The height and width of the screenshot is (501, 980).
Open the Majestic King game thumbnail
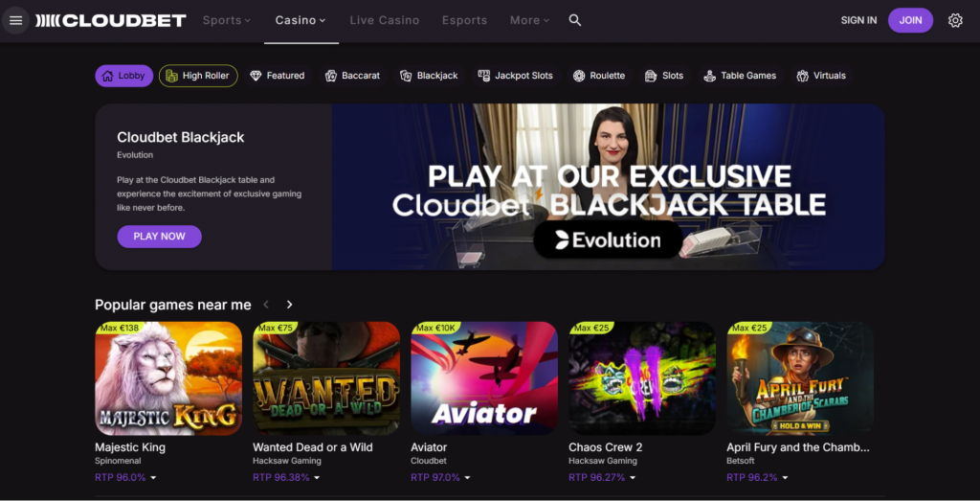click(x=168, y=378)
